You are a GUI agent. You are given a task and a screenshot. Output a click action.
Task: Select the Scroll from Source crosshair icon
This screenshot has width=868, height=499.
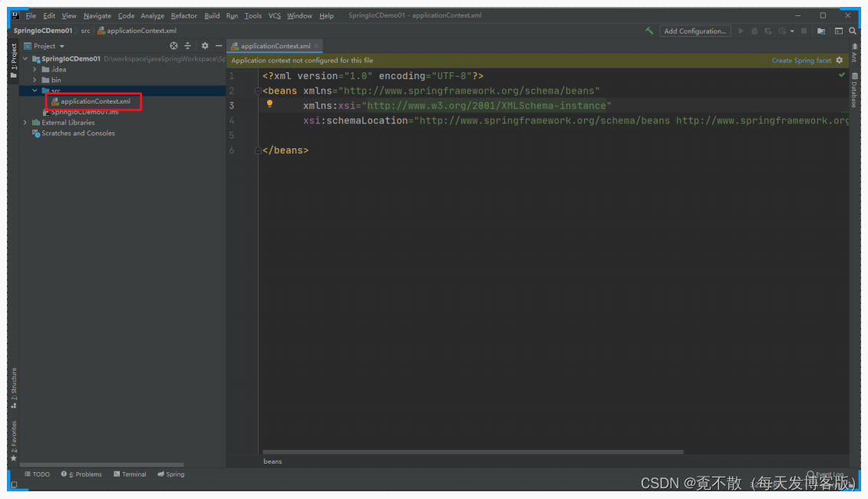174,46
